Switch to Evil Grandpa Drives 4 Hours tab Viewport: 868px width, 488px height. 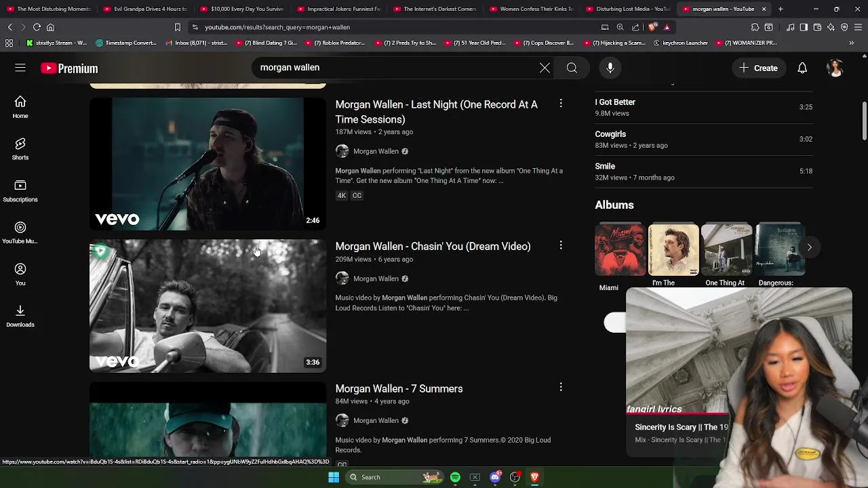point(145,9)
